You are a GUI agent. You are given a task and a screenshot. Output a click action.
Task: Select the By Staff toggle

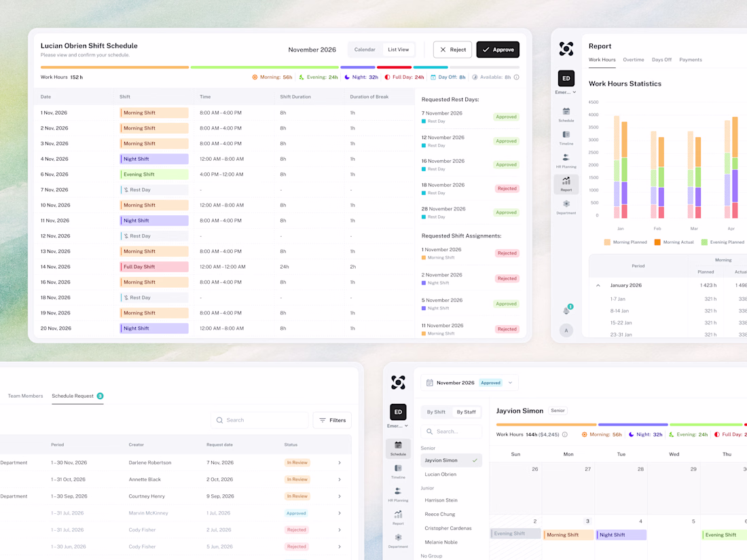pyautogui.click(x=466, y=412)
